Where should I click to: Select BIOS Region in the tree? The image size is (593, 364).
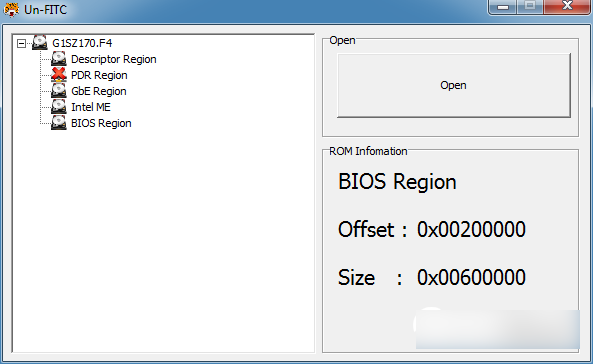101,123
